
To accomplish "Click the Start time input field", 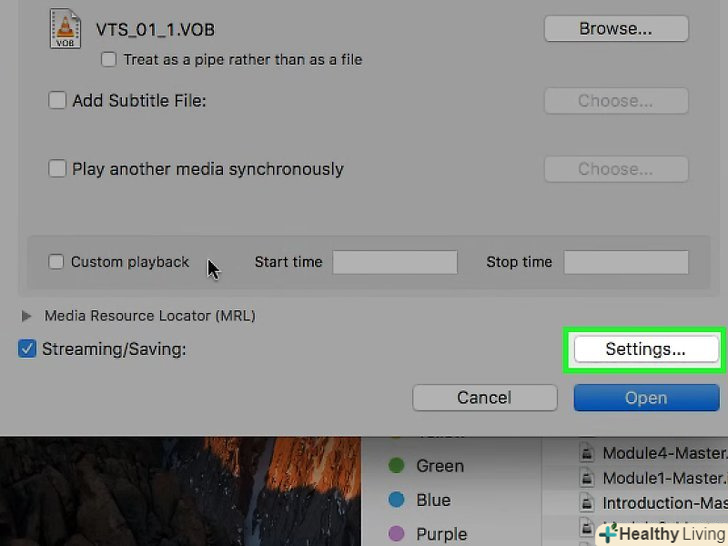I will tap(395, 262).
